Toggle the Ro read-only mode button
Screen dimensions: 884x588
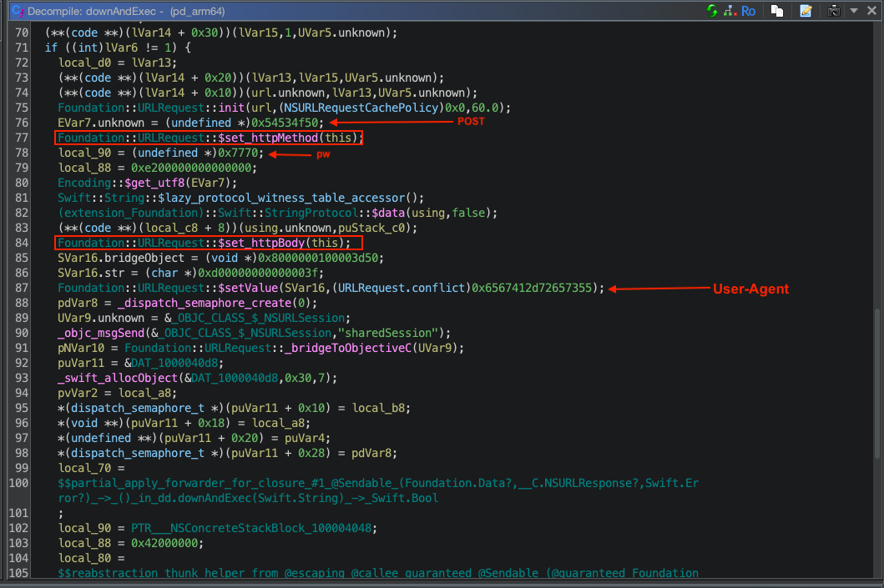click(748, 11)
